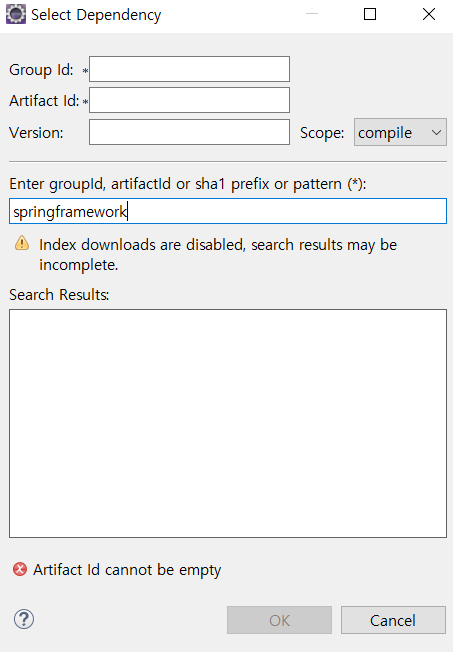The width and height of the screenshot is (453, 652).
Task: Click the 'Scope:' label
Action: click(322, 133)
